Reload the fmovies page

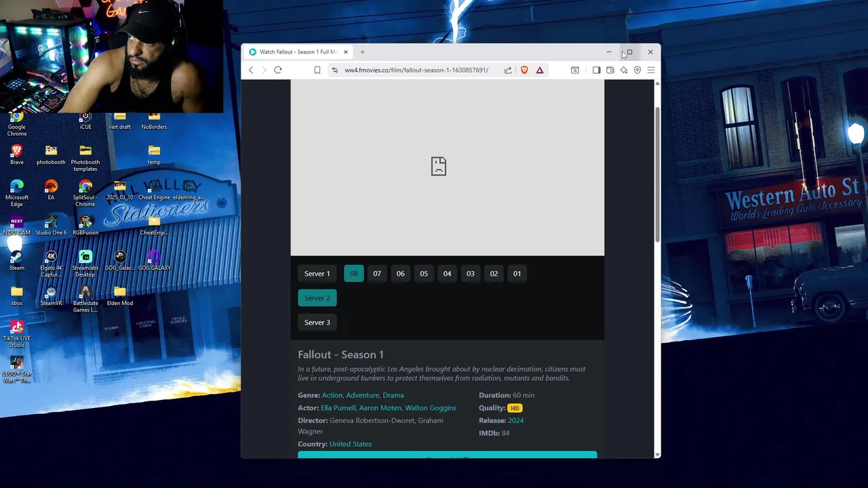[x=278, y=70]
